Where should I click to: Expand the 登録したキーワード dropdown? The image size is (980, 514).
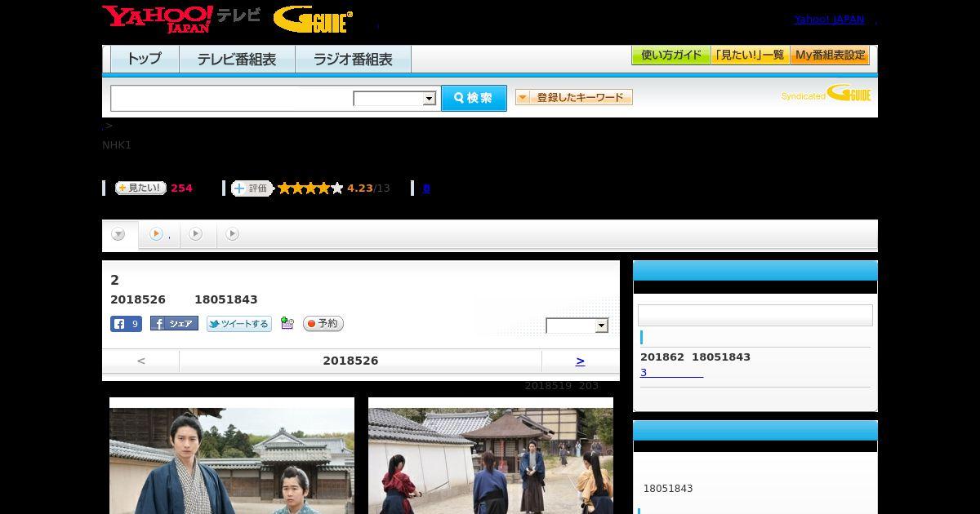coord(574,97)
